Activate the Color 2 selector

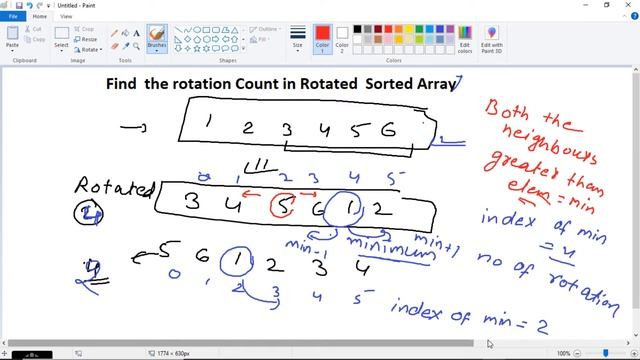click(342, 39)
